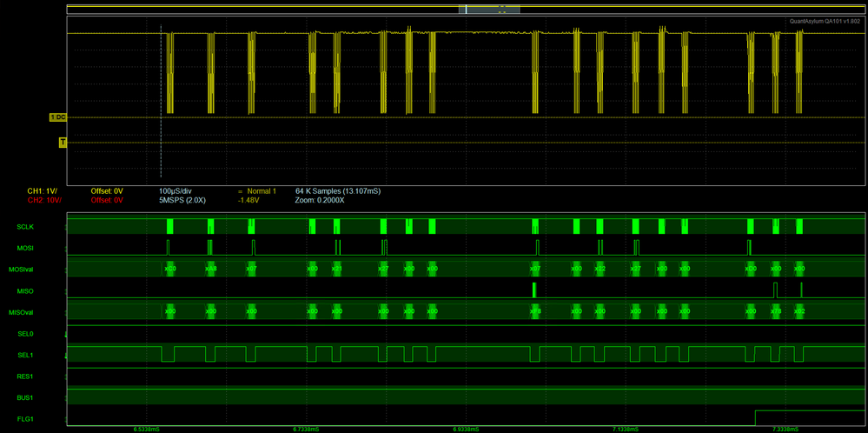Click the decoded 'x78' byte in MISOval
The image size is (868, 433).
pos(776,311)
